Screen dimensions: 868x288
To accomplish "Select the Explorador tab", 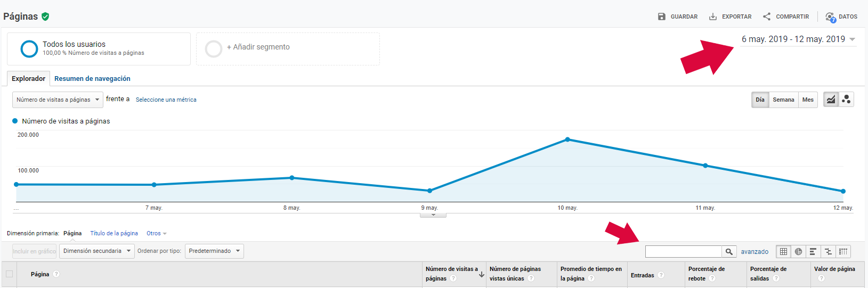I will [x=29, y=79].
